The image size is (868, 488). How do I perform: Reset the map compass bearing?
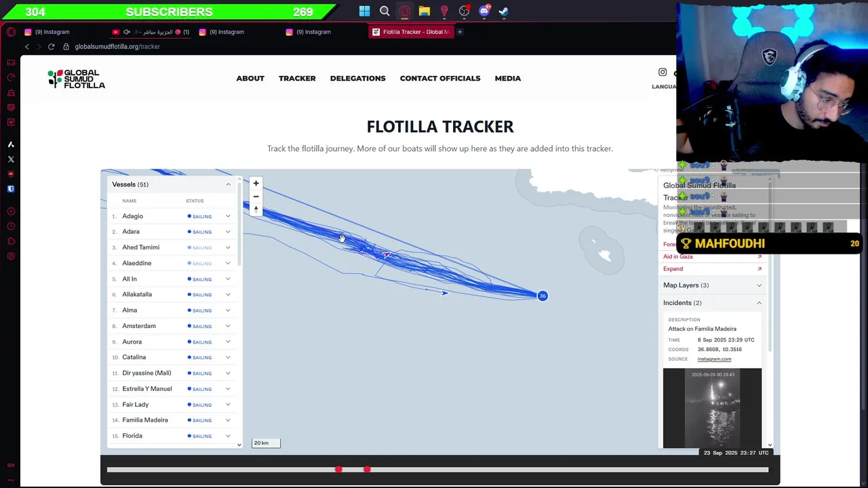256,209
